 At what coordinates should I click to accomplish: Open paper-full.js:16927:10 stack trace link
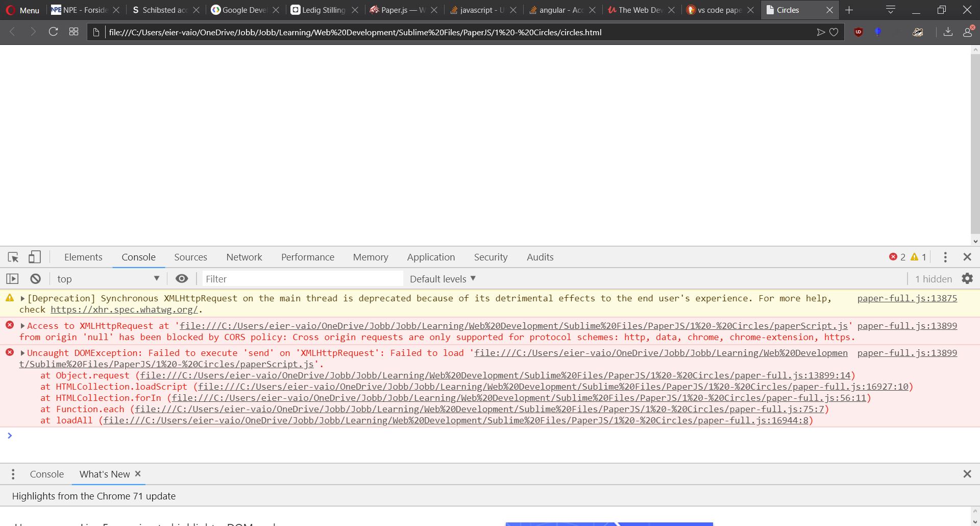[553, 387]
